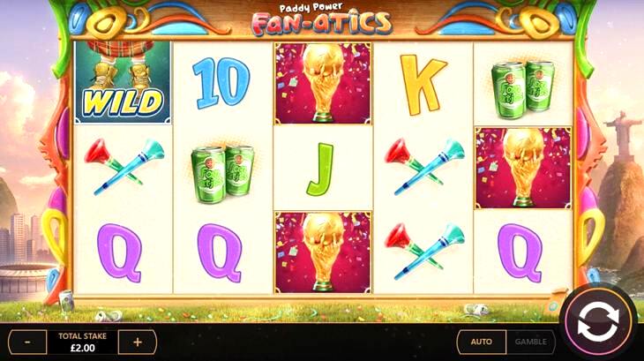This screenshot has height=361, width=644.
Task: Click the trophy symbol atop the middle reel
Action: pyautogui.click(x=323, y=83)
